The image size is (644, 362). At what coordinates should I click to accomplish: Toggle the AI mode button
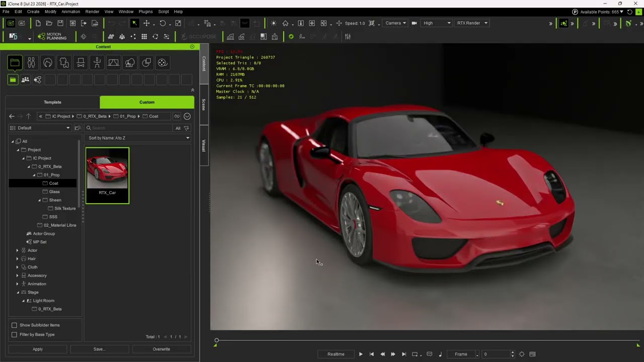22,23
